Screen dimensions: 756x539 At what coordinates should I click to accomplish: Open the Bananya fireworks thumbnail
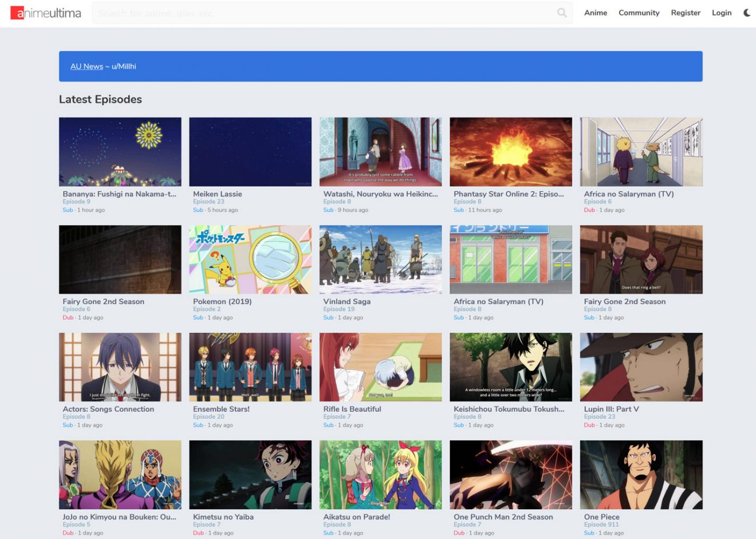(120, 152)
